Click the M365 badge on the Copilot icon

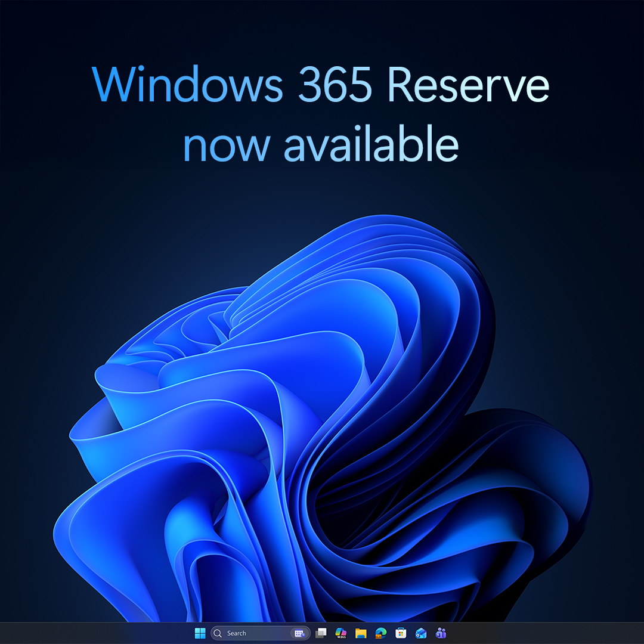[341, 637]
